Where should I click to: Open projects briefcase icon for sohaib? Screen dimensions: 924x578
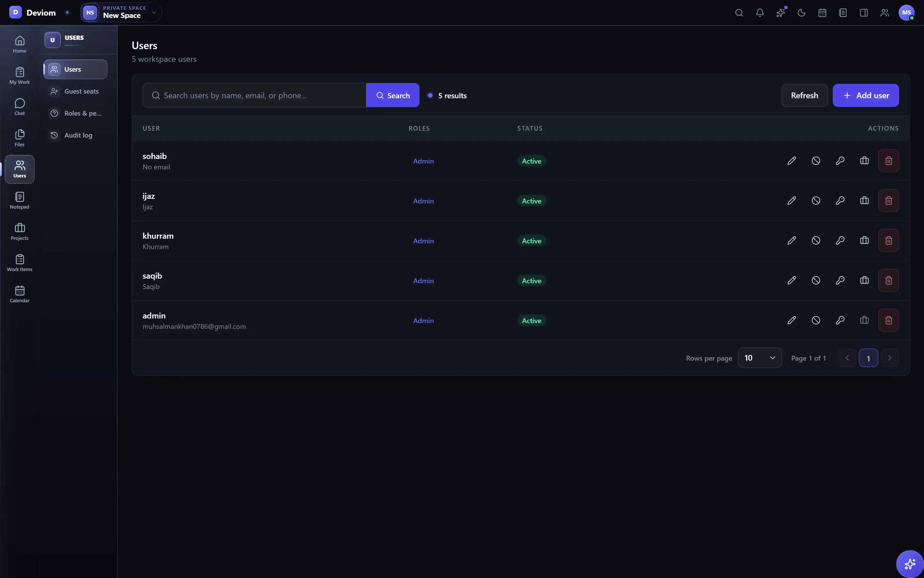(865, 161)
